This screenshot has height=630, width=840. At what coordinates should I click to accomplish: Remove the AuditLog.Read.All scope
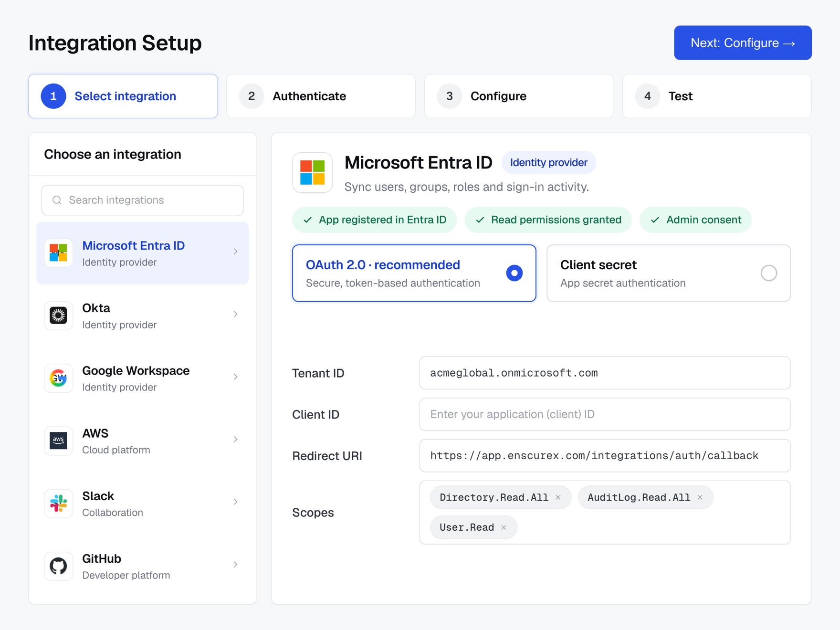700,497
